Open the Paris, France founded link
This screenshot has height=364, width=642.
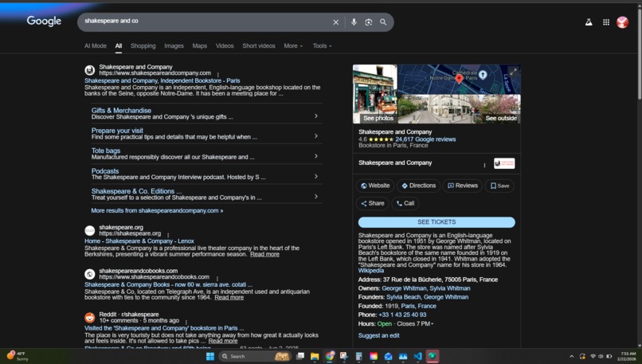[418, 307]
